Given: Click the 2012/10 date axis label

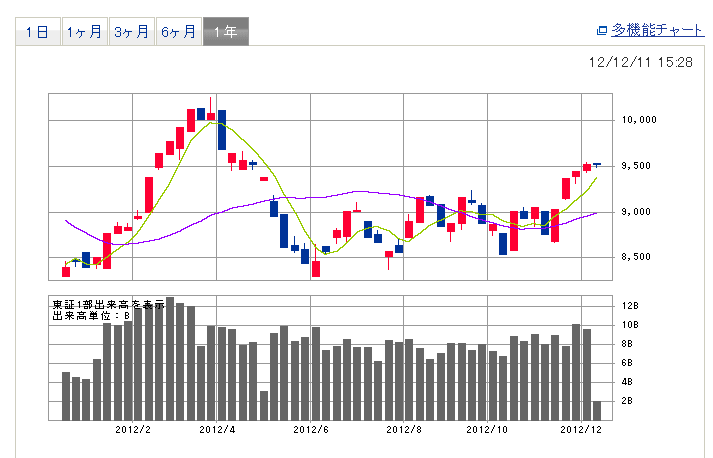Looking at the screenshot, I should 487,429.
